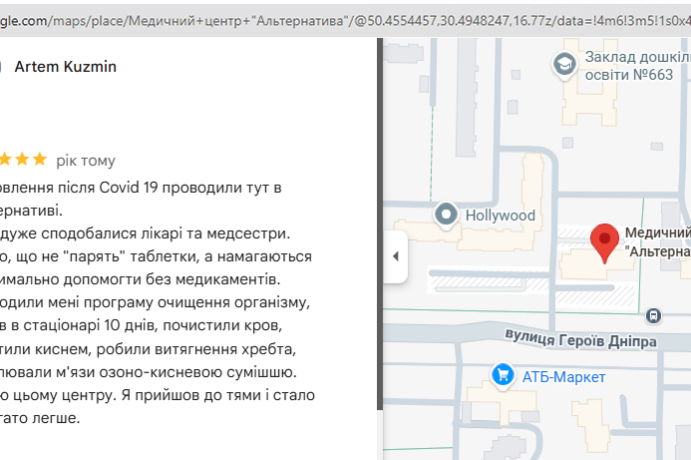Click the Медичний центр Альтернатива map label
691x460 pixels.
tap(657, 242)
